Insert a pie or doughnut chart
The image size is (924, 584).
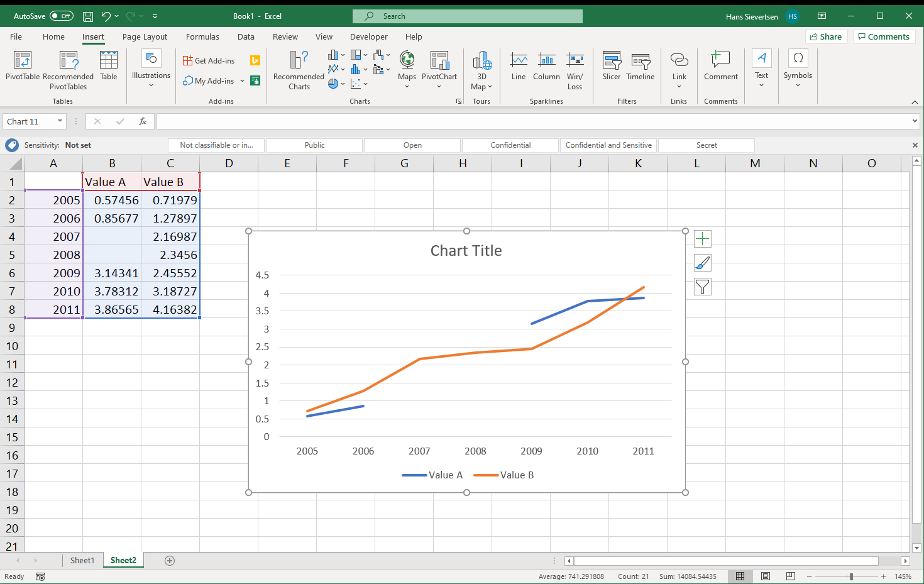point(336,83)
